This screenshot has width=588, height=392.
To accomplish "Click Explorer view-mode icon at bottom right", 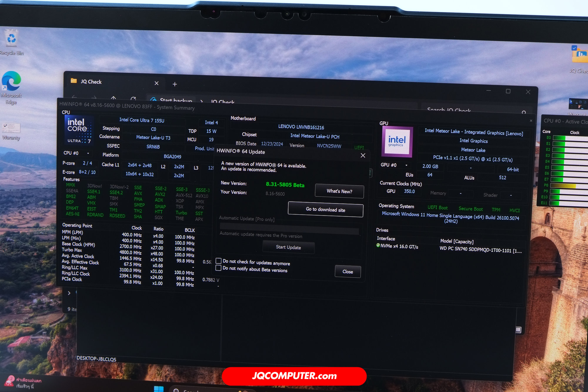I will (x=518, y=330).
